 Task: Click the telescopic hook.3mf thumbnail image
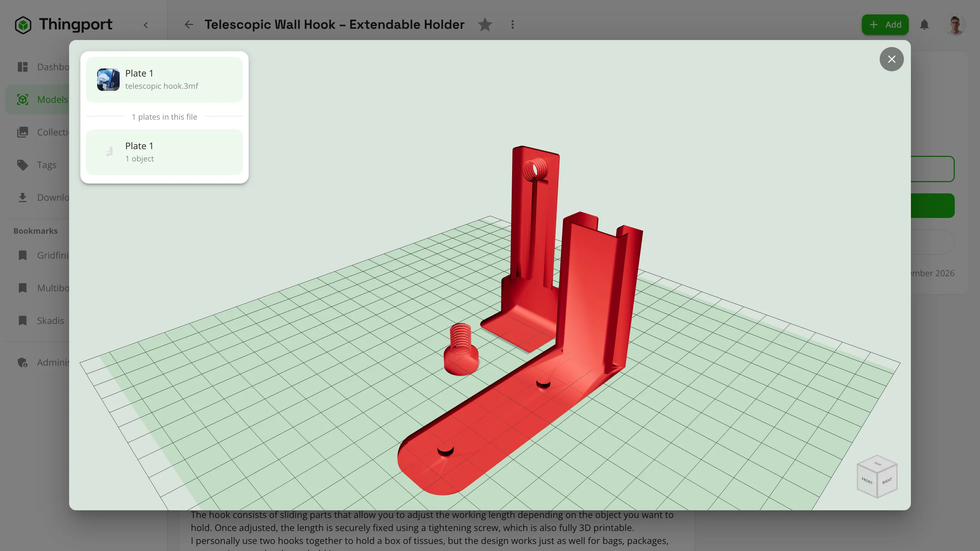click(108, 80)
